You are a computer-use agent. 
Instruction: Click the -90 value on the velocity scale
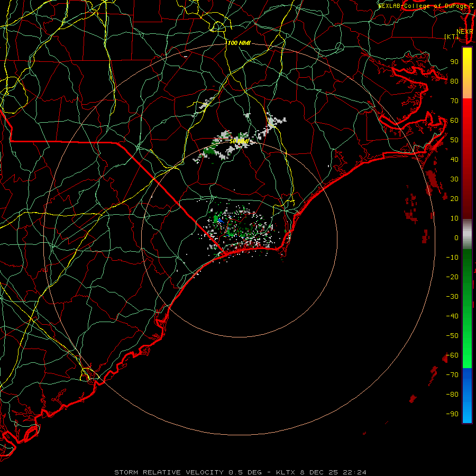pos(452,414)
